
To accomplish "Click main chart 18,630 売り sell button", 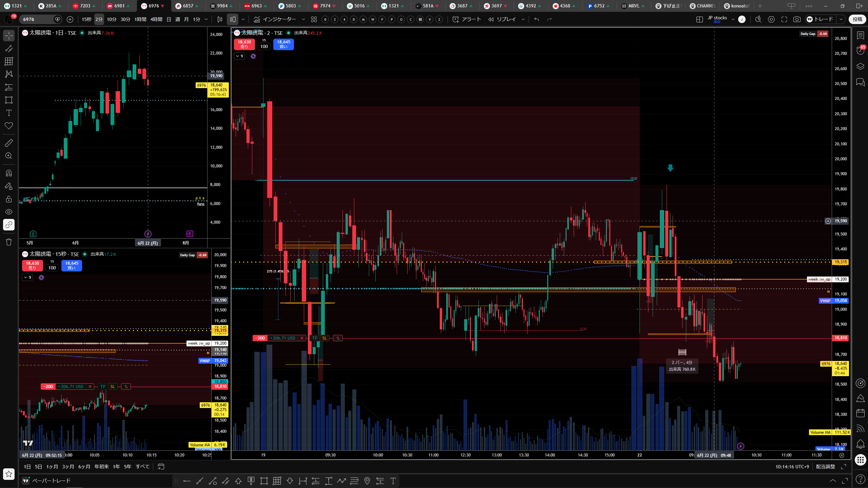I will 244,44.
